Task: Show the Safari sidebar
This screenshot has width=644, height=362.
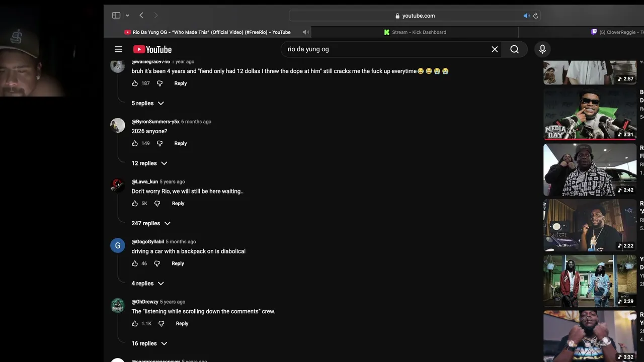Action: pyautogui.click(x=116, y=16)
